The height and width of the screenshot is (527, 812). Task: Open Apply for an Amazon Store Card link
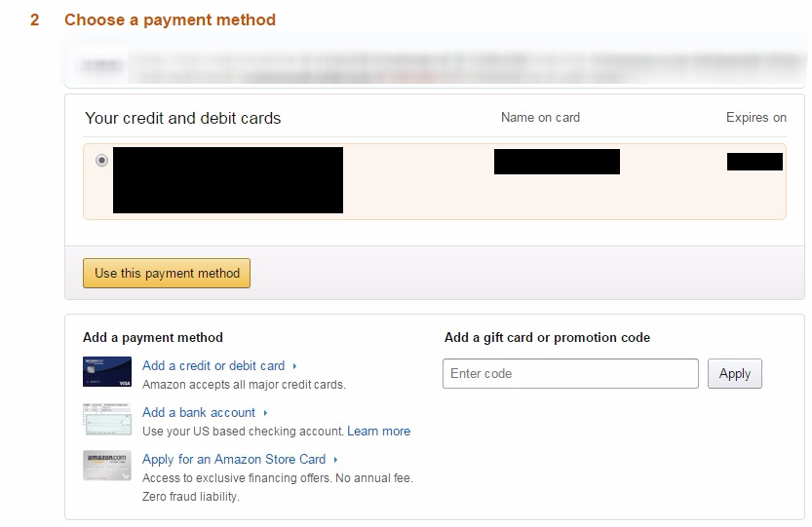point(234,460)
